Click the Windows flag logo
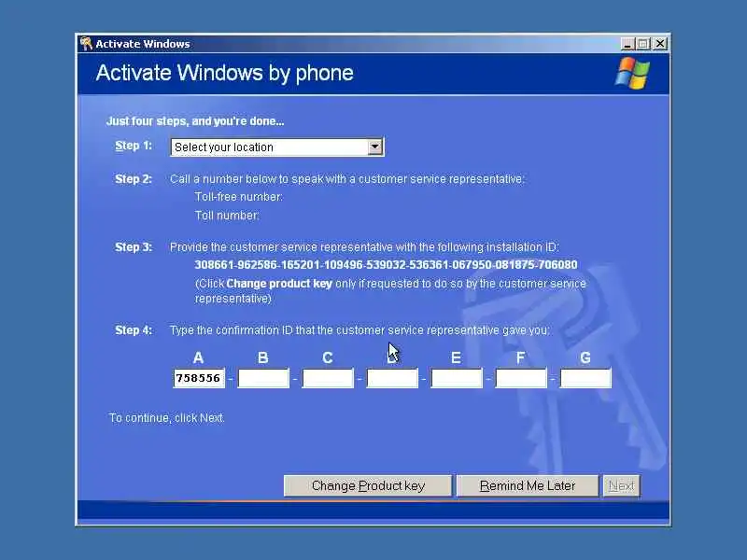 tap(632, 74)
